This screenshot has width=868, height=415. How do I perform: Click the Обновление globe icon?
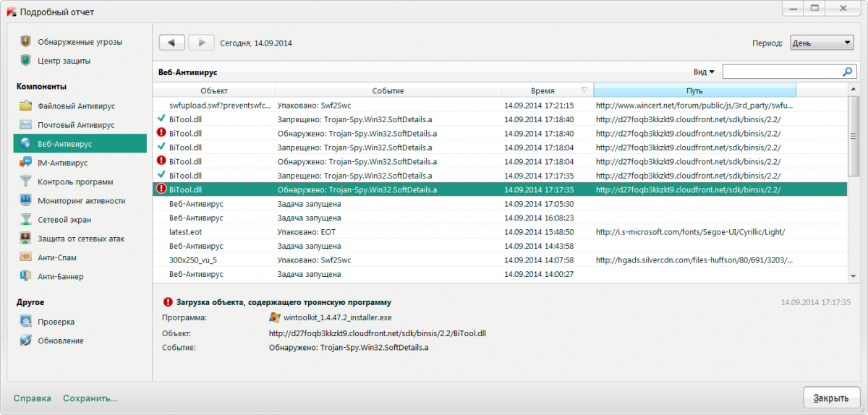pos(25,341)
